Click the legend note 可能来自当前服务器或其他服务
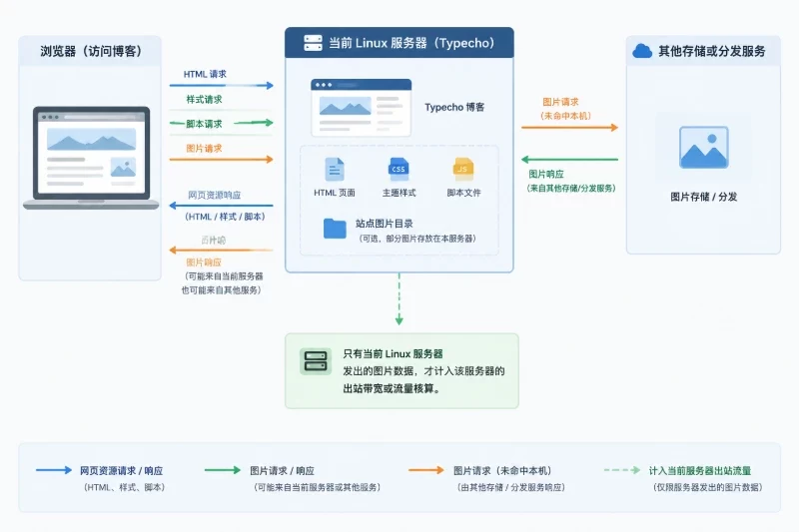 pos(316,487)
